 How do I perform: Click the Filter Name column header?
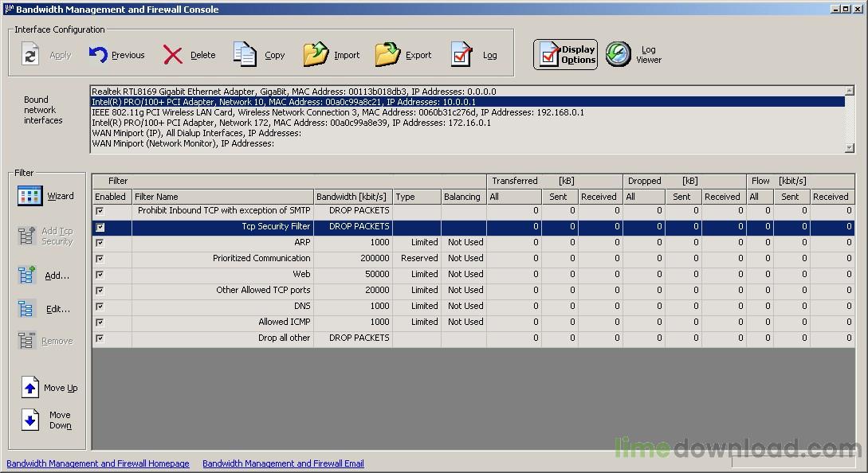click(x=222, y=197)
